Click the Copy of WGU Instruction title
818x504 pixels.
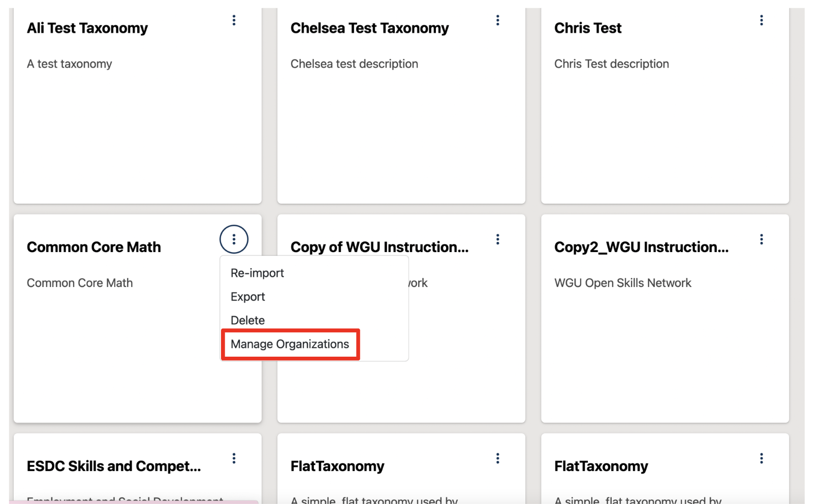[379, 247]
